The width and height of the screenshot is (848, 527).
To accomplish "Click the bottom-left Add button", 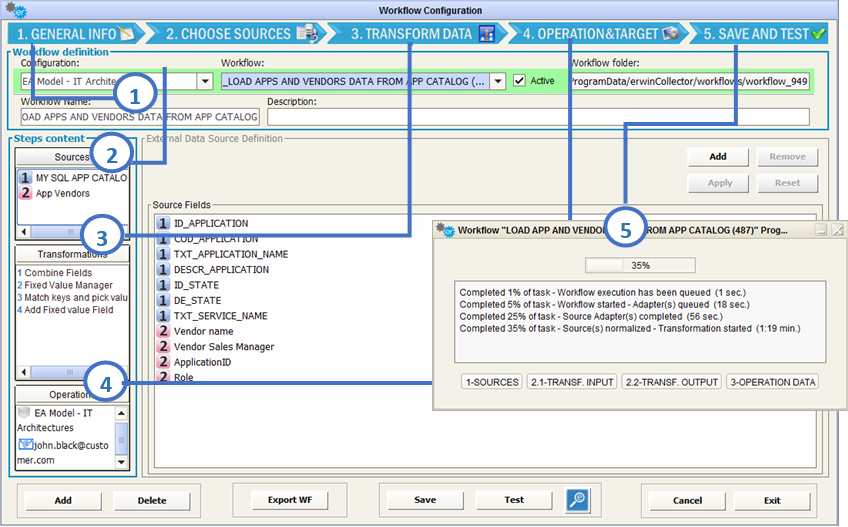I will pos(63,500).
